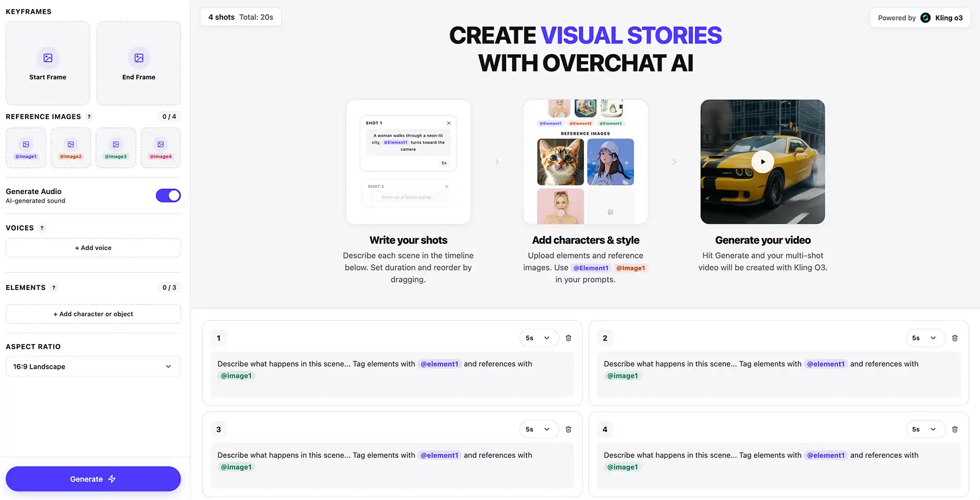980x500 pixels.
Task: Click the elements 0 / 3 counter
Action: click(x=169, y=288)
